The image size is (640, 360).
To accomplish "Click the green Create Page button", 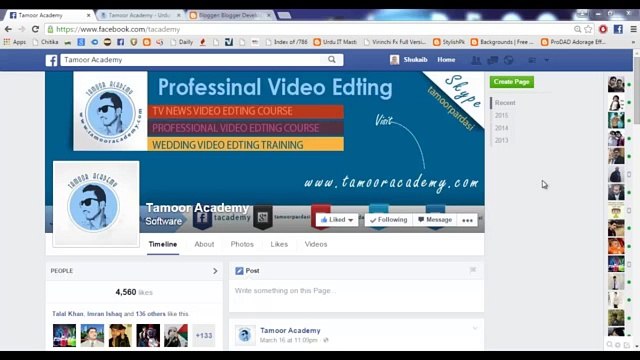I will point(511,82).
